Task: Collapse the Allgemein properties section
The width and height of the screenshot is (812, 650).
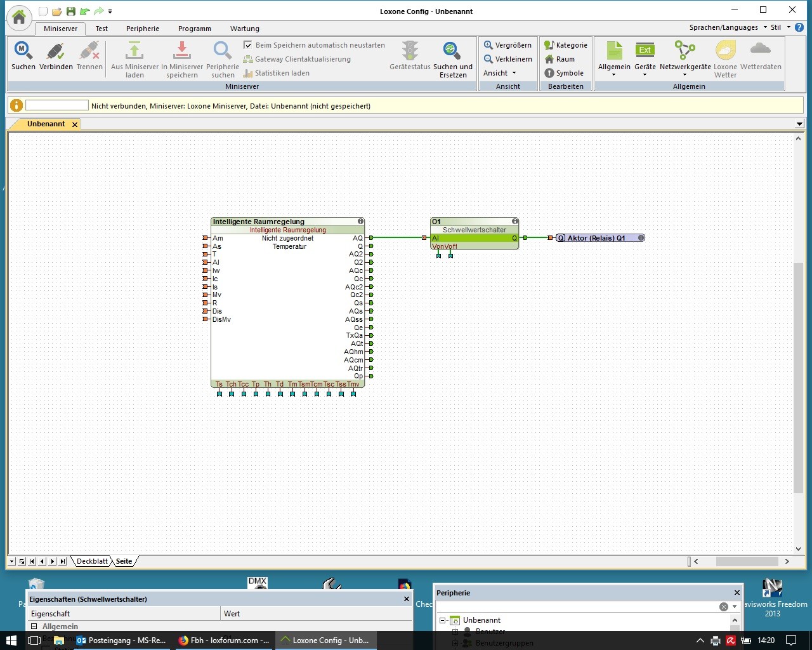Action: (x=34, y=627)
